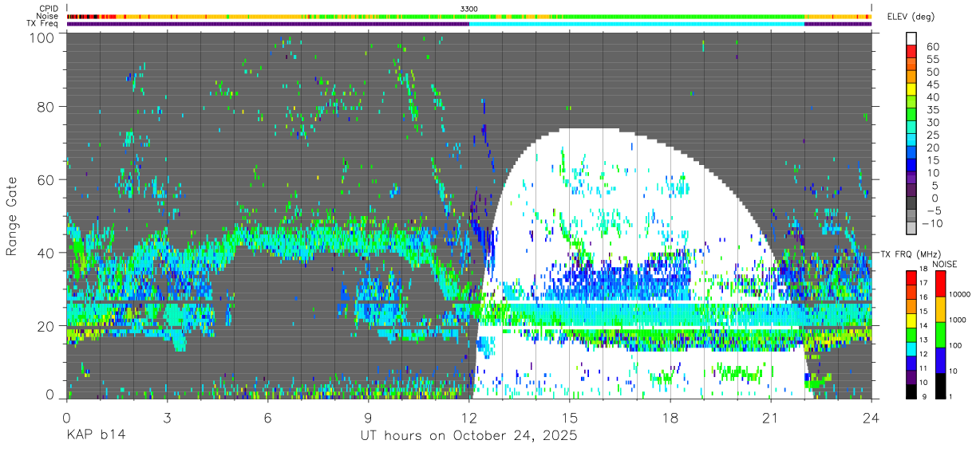Click the '17' value in TX FRQ legend
Screen dimensions: 980x452
[x=923, y=284]
